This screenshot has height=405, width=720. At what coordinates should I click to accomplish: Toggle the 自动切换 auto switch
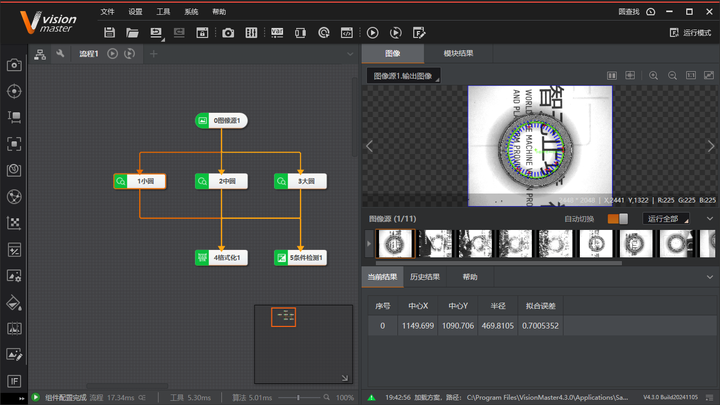pyautogui.click(x=618, y=219)
